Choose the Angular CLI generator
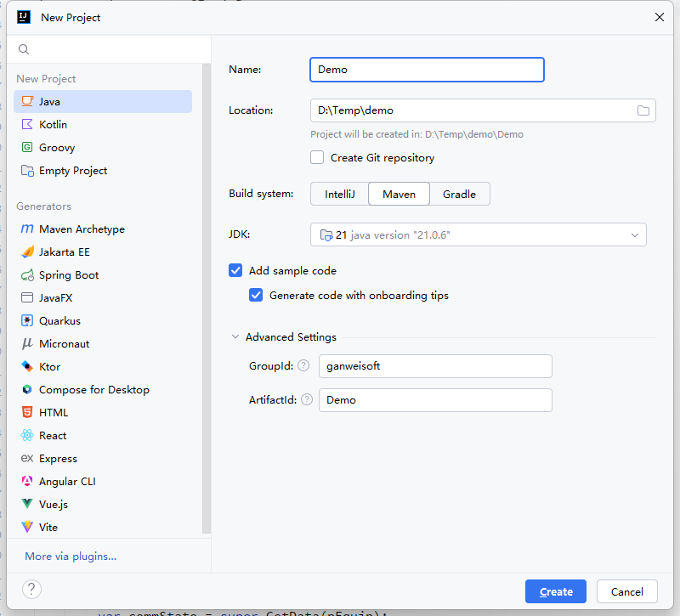The image size is (680, 616). click(x=66, y=482)
